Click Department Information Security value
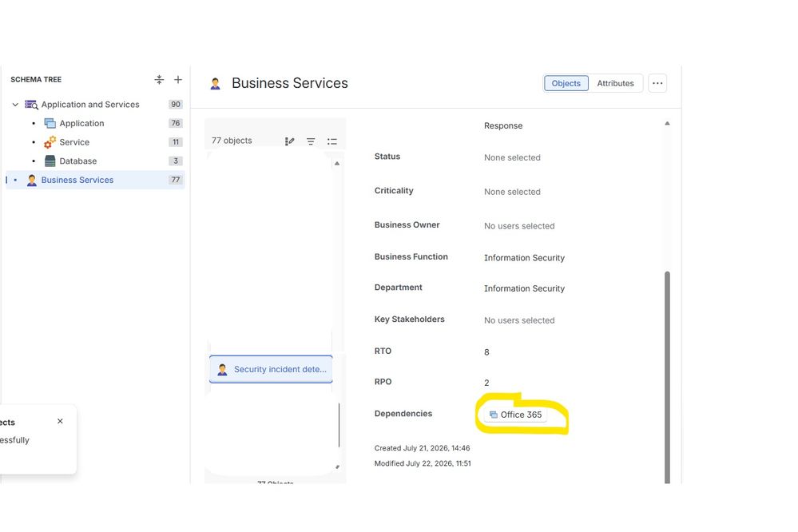Viewport: 798px width, 532px height. click(524, 288)
